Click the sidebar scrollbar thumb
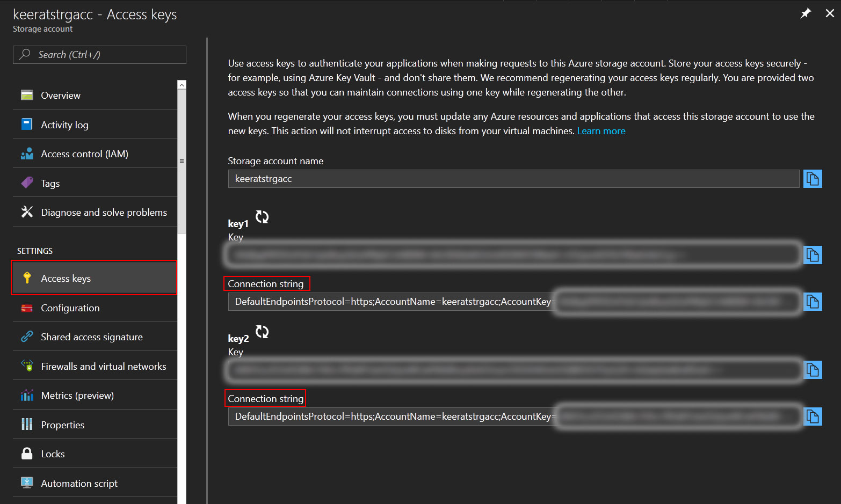This screenshot has height=504, width=841. (x=182, y=161)
